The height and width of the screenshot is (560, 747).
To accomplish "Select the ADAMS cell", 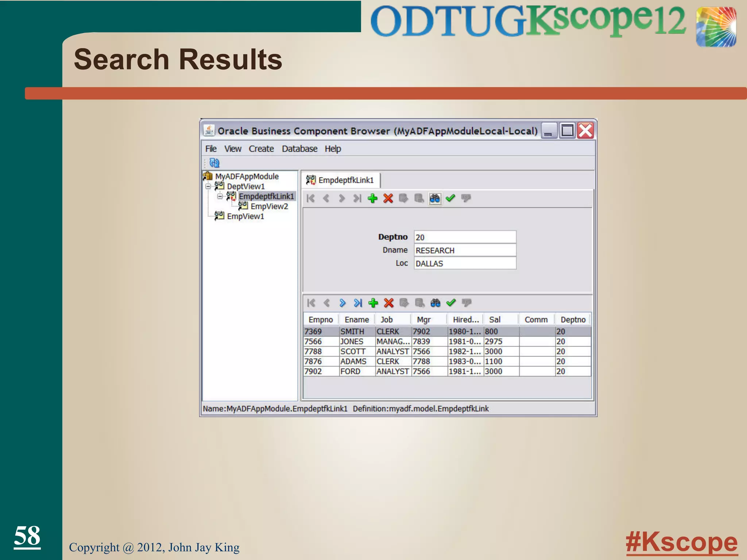I will [357, 361].
